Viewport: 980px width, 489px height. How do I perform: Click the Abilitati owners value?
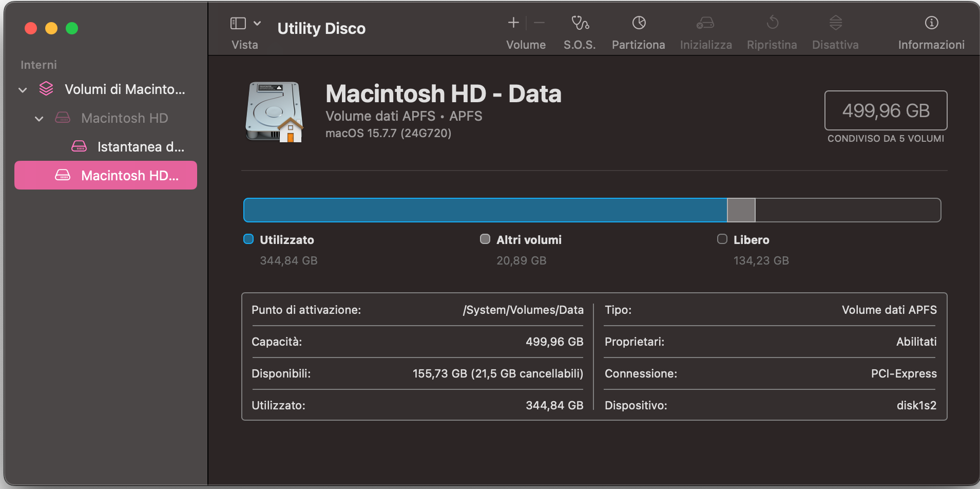(x=916, y=342)
